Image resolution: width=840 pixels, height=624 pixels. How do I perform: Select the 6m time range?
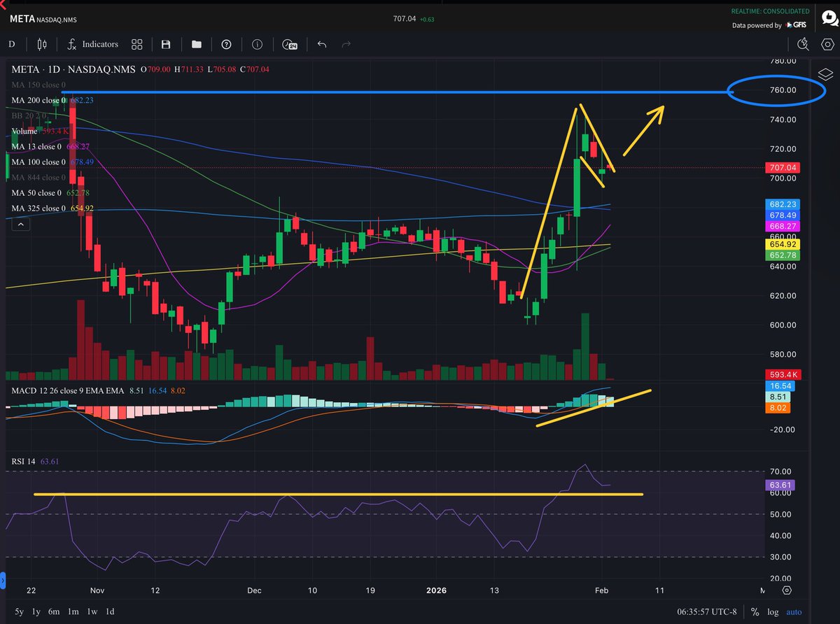[54, 612]
